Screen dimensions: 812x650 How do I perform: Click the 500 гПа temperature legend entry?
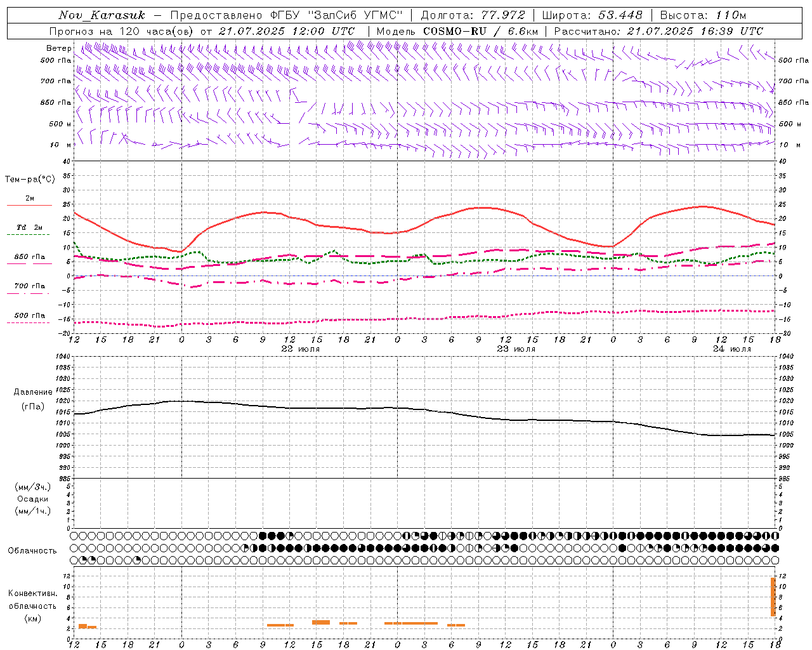pos(29,315)
